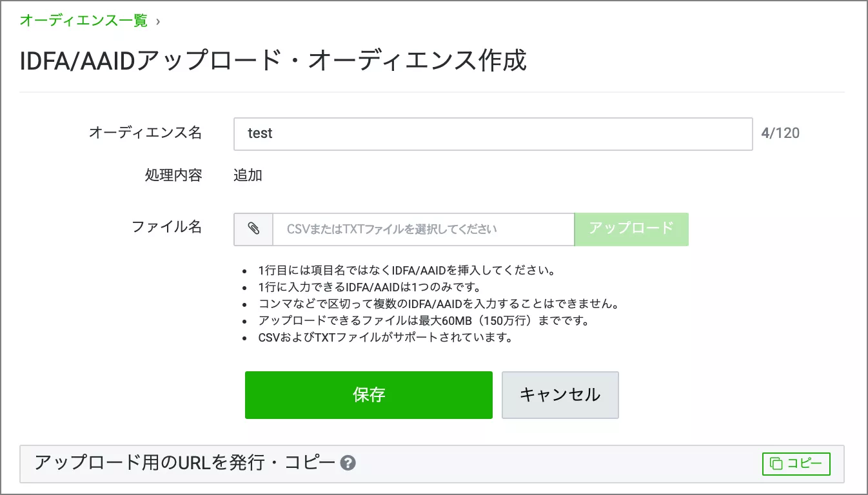This screenshot has height=495, width=868.
Task: Click the コピー button with copy icon
Action: click(796, 463)
